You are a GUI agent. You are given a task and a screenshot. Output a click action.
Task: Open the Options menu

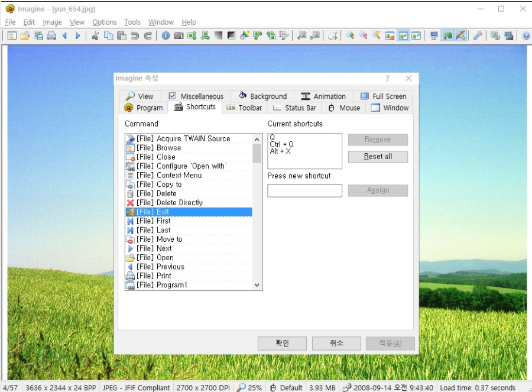[x=104, y=22]
